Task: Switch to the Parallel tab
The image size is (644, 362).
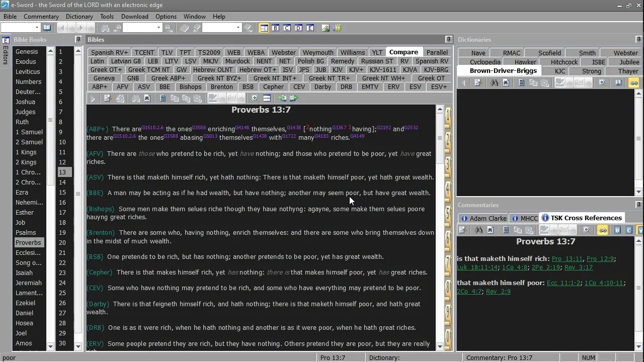Action: 437,52
